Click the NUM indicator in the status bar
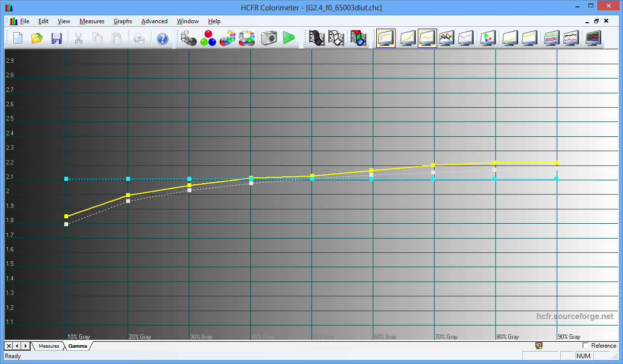This screenshot has width=623, height=364. pos(583,356)
